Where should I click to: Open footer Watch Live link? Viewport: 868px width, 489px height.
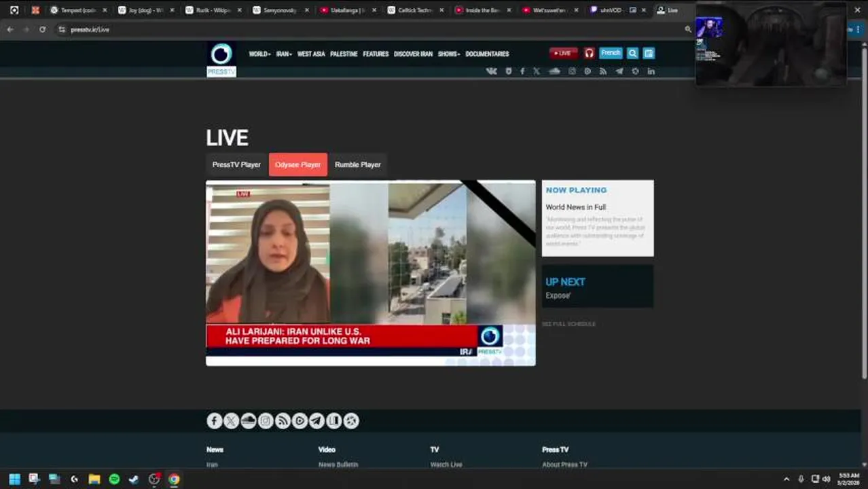pyautogui.click(x=446, y=465)
